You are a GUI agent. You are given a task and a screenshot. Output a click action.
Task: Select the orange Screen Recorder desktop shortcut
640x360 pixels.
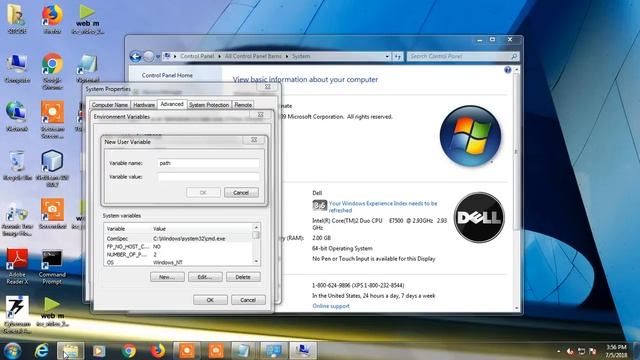52,120
